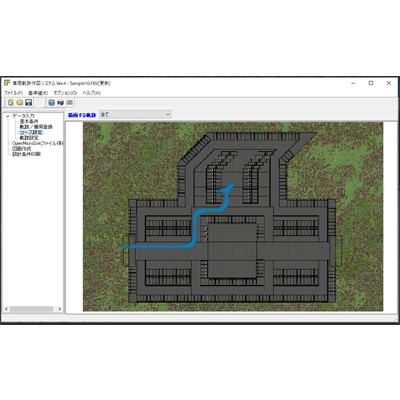Select 軌跡設定 tree item

pos(29,138)
